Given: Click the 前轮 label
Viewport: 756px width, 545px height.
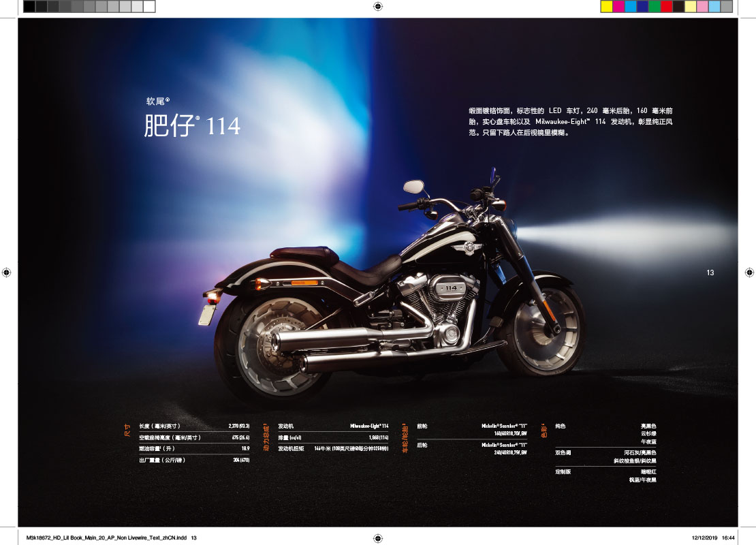Looking at the screenshot, I should tap(422, 426).
